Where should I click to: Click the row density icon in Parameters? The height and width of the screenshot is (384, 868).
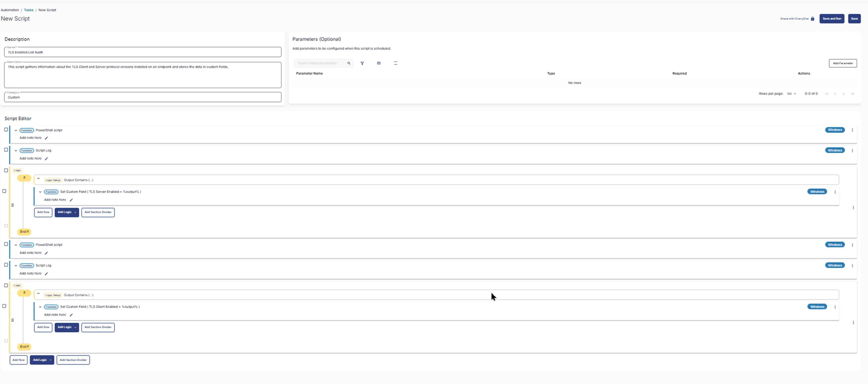click(396, 63)
